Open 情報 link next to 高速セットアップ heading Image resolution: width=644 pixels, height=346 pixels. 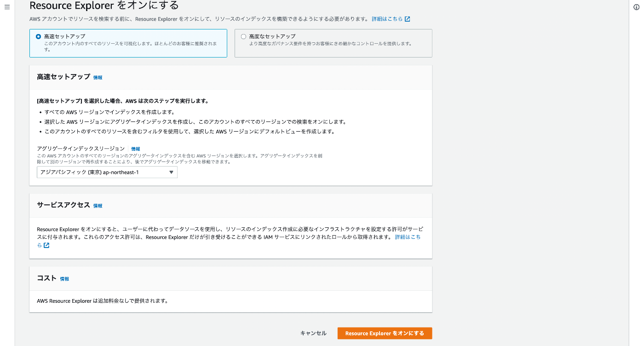pos(98,78)
